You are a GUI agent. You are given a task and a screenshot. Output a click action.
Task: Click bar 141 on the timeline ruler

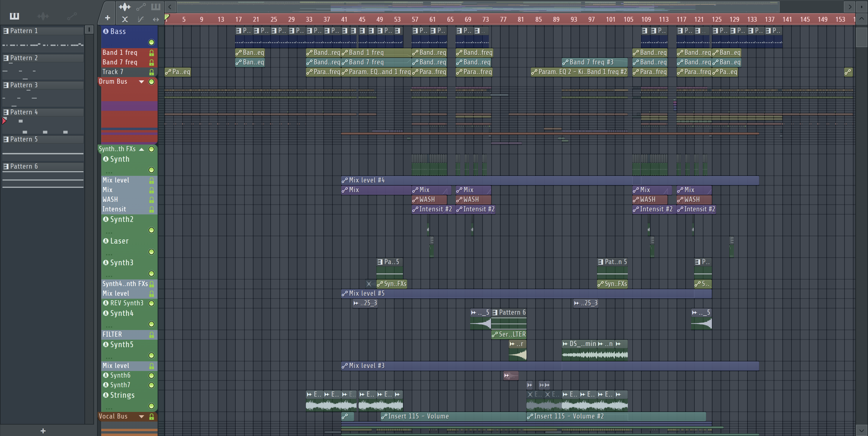787,20
